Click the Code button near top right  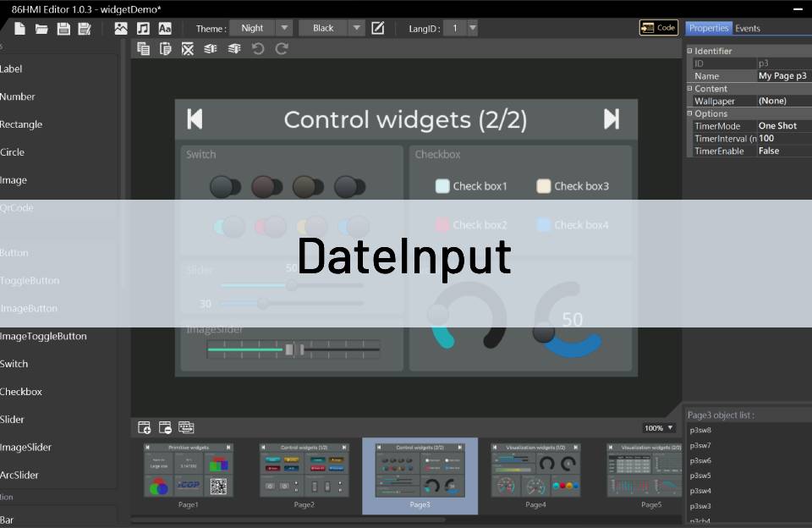(x=658, y=27)
